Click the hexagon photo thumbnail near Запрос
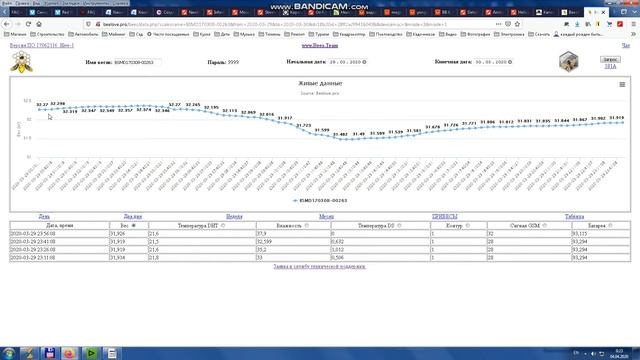This screenshot has width=640, height=360. 569,62
